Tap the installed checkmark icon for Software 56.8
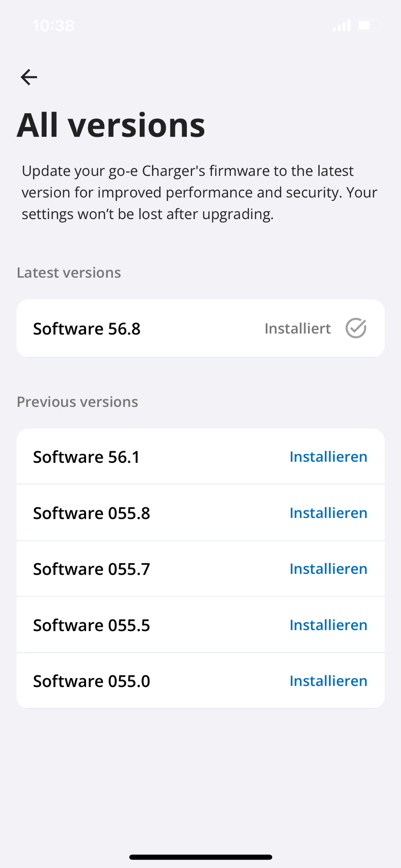This screenshot has width=401, height=868. point(356,328)
